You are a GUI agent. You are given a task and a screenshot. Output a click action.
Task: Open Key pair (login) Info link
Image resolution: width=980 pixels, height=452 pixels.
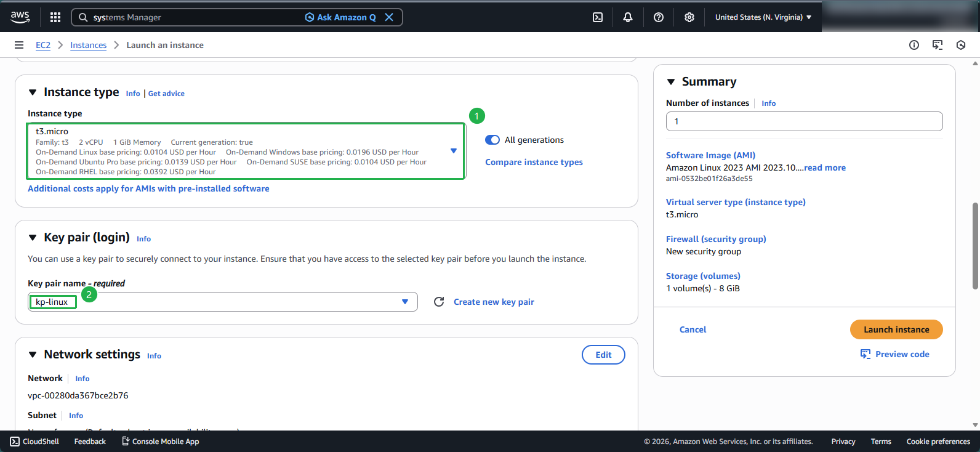pyautogui.click(x=143, y=239)
